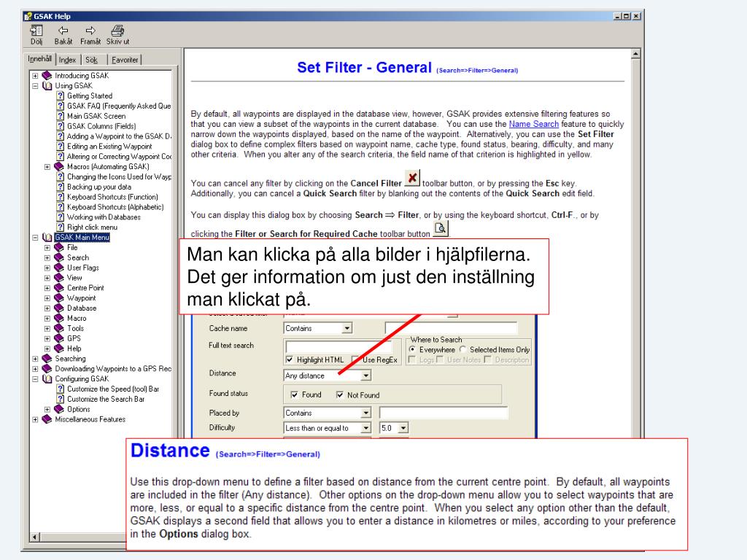The width and height of the screenshot is (747, 560).
Task: Tick the Description checkbox
Action: pos(487,359)
